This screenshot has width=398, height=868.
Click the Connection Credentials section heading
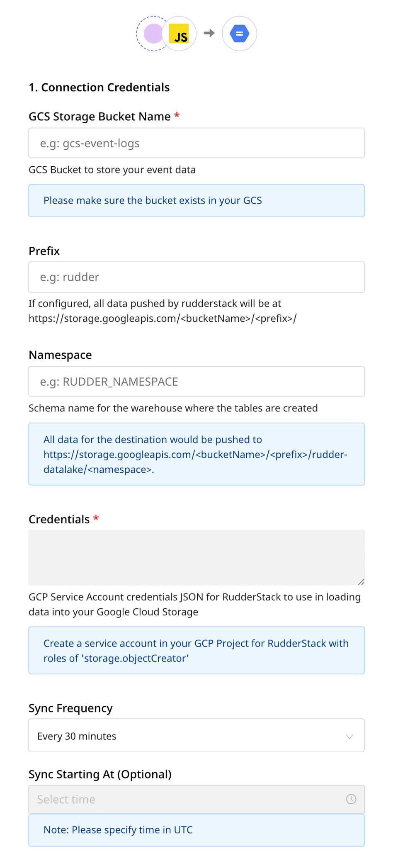click(99, 88)
